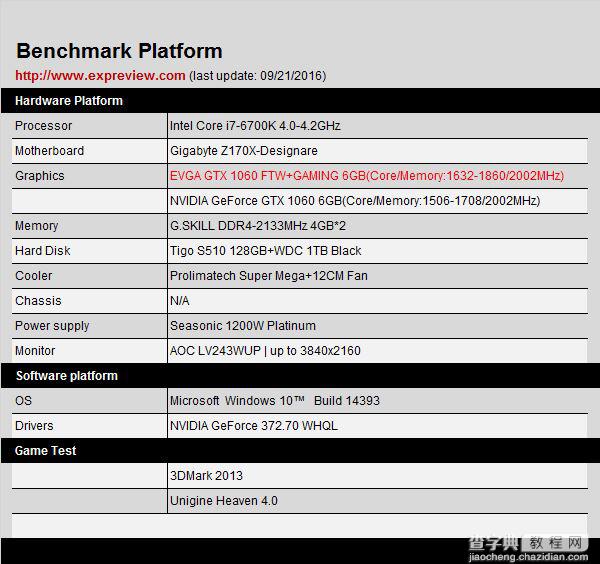Click the 'Hard Disk' label cell
The image size is (600, 564).
click(89, 251)
